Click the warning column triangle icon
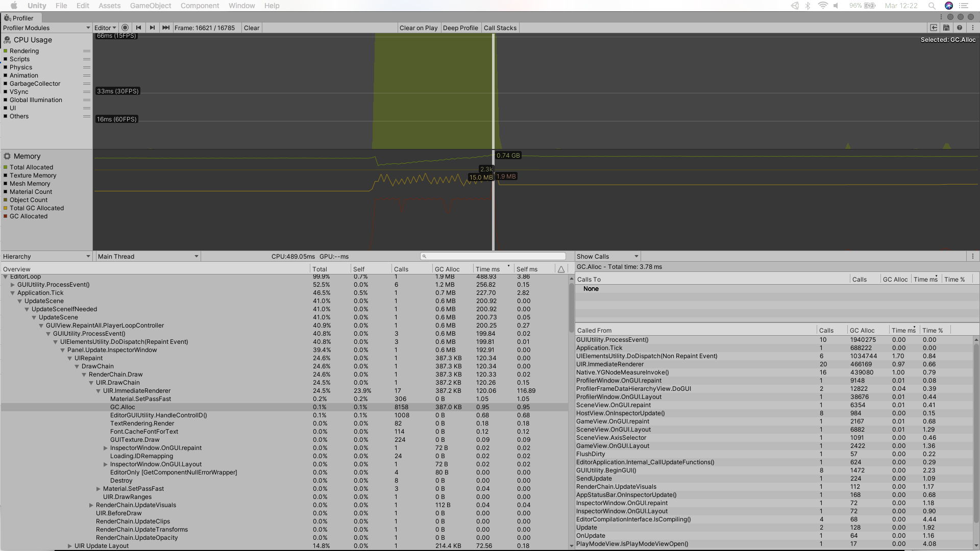Viewport: 980px width, 551px height. pyautogui.click(x=561, y=269)
